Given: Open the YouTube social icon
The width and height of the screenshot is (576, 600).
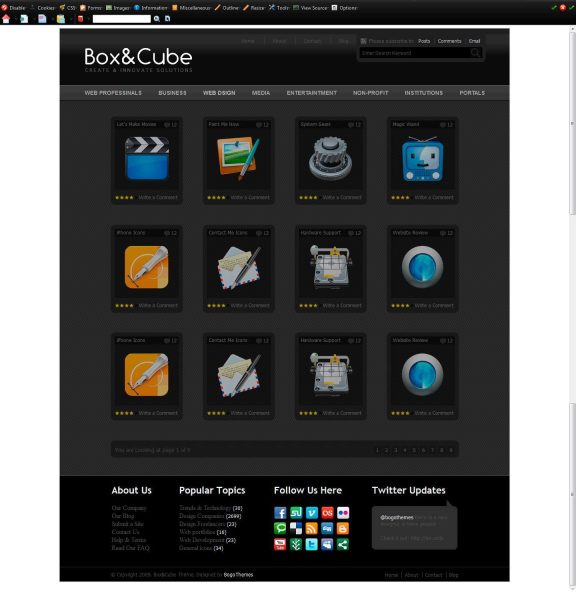Looking at the screenshot, I should pyautogui.click(x=280, y=544).
